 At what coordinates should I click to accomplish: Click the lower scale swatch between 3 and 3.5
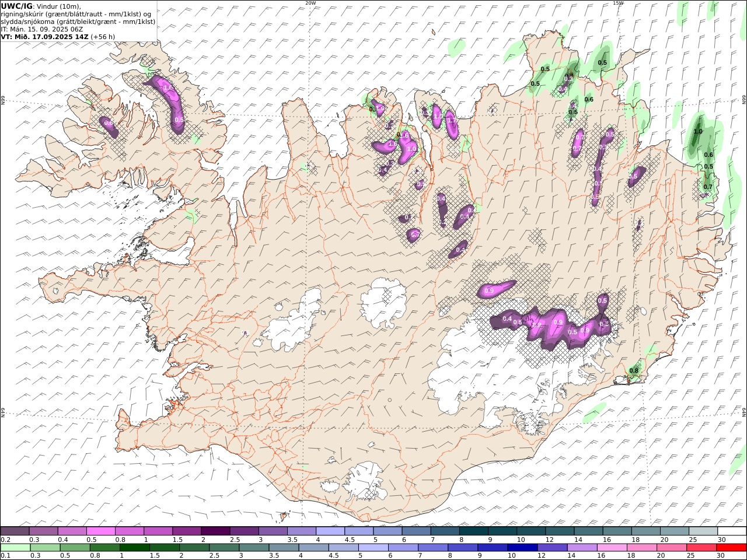254,547
